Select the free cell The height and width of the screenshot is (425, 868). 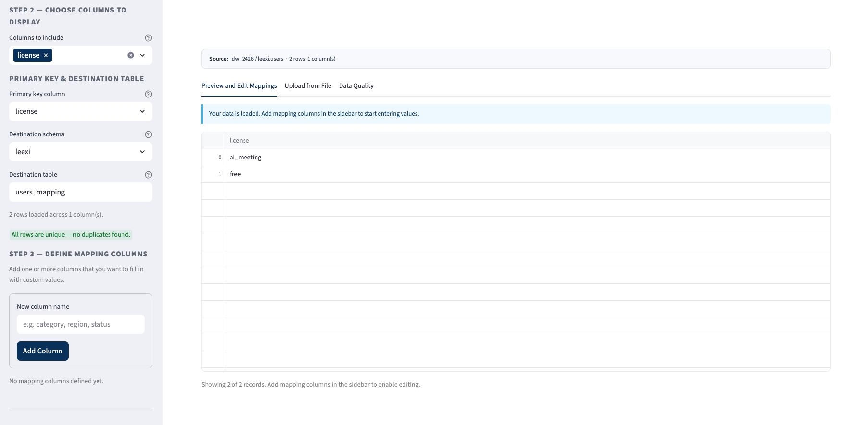coord(528,174)
